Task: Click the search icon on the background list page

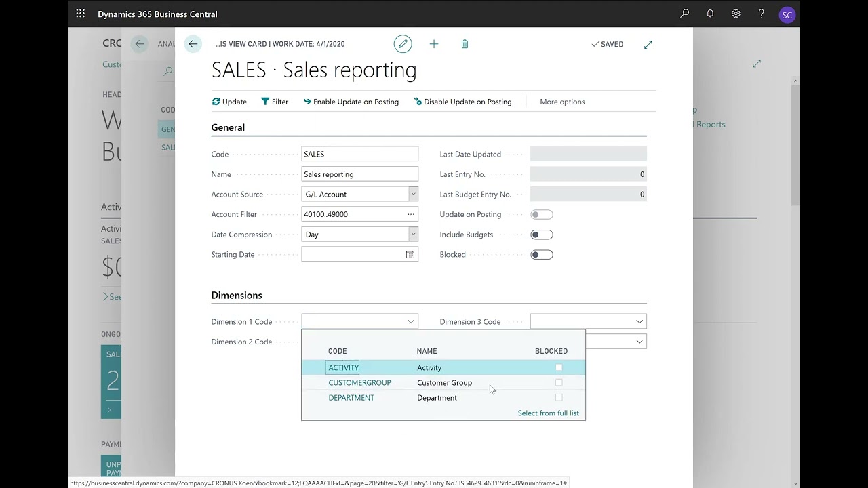Action: pos(167,70)
